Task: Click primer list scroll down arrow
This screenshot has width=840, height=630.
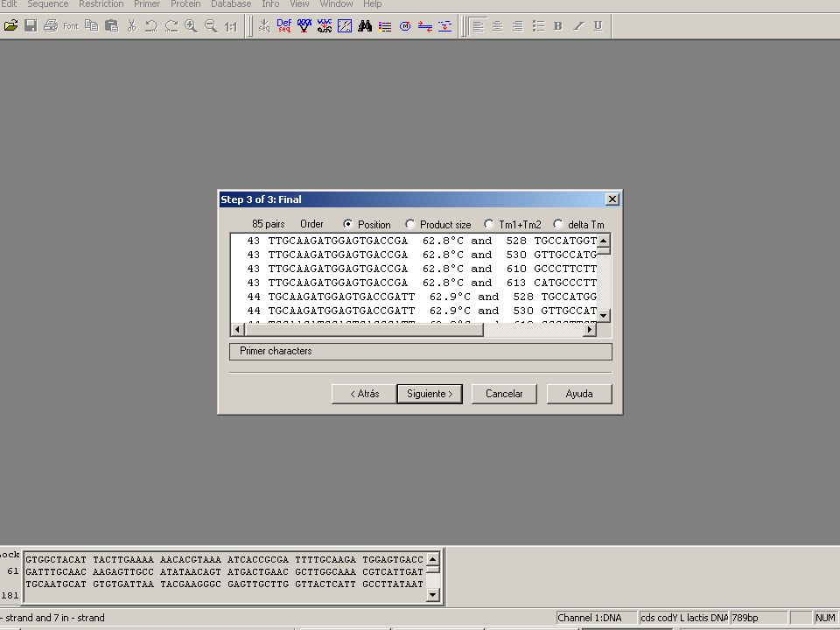Action: pyautogui.click(x=604, y=316)
